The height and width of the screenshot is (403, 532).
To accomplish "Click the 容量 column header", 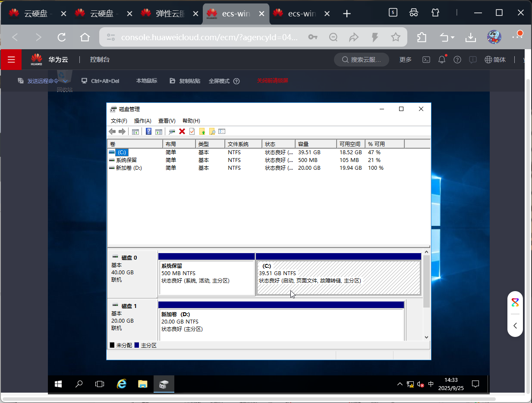I will (316, 144).
